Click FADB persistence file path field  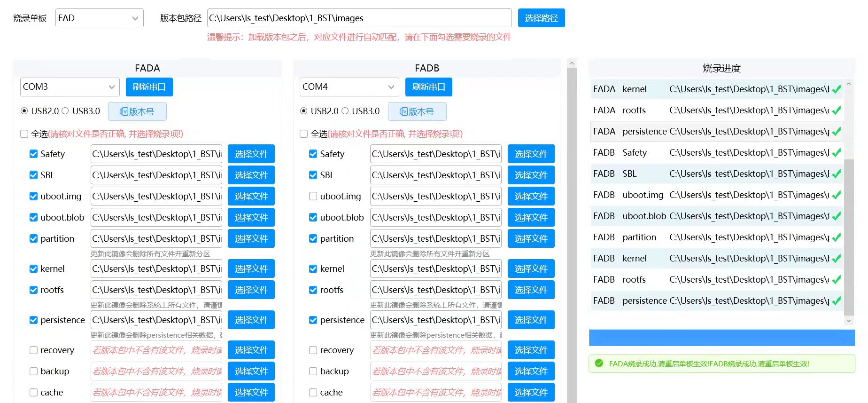[436, 320]
